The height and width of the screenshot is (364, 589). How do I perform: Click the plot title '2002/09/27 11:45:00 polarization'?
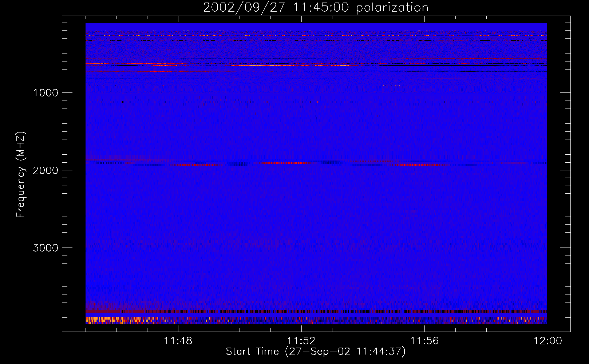(x=316, y=7)
